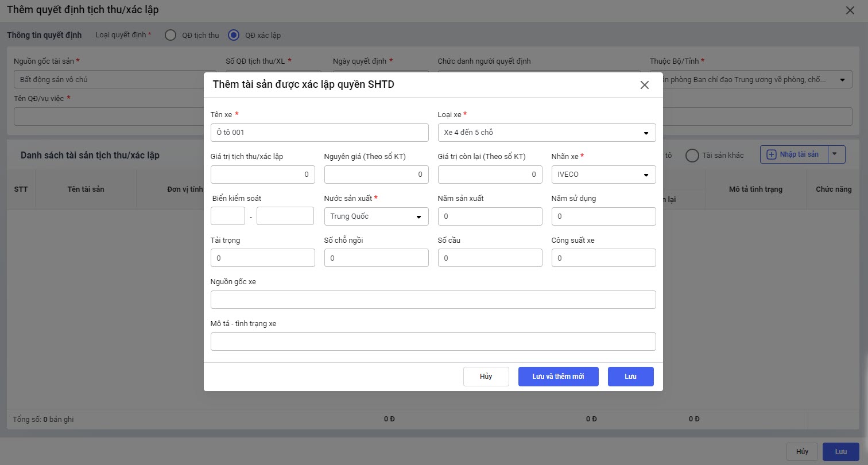Focus the Nguồn gốc xe text field
This screenshot has height=465, width=868.
point(433,300)
